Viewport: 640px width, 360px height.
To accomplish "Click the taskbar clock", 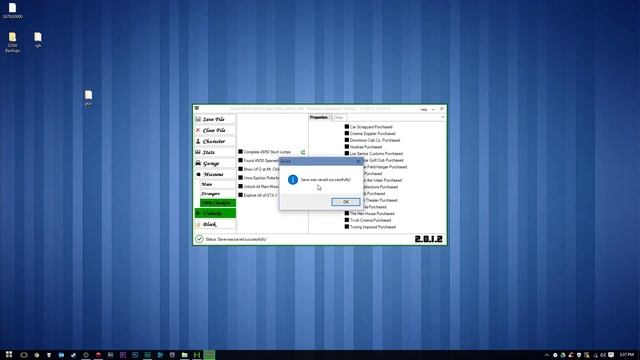I will coord(627,355).
